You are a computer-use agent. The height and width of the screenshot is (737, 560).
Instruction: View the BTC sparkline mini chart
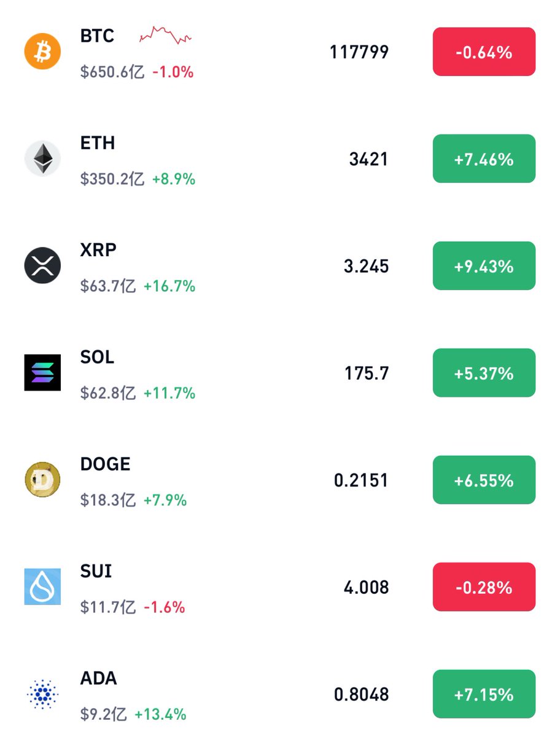166,36
